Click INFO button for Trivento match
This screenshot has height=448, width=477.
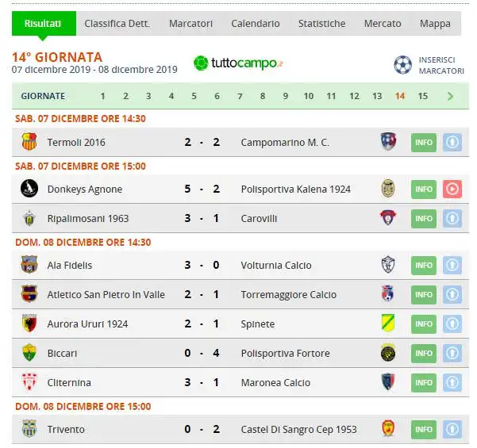tap(424, 430)
